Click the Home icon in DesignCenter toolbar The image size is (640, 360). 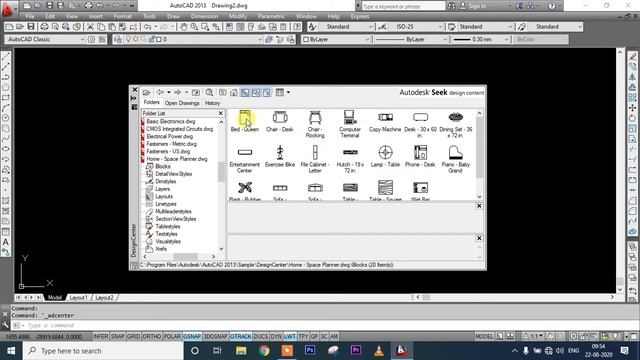click(234, 92)
